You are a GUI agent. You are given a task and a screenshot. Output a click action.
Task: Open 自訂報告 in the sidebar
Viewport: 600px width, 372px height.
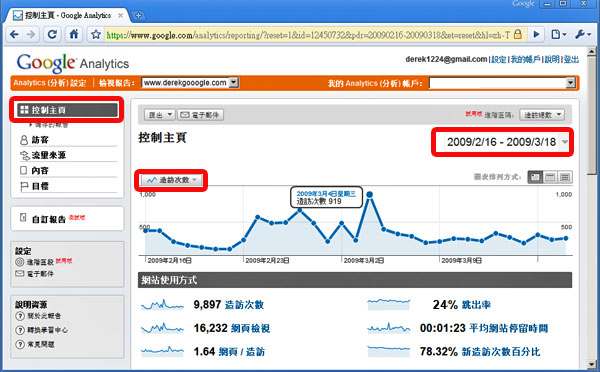(x=49, y=219)
